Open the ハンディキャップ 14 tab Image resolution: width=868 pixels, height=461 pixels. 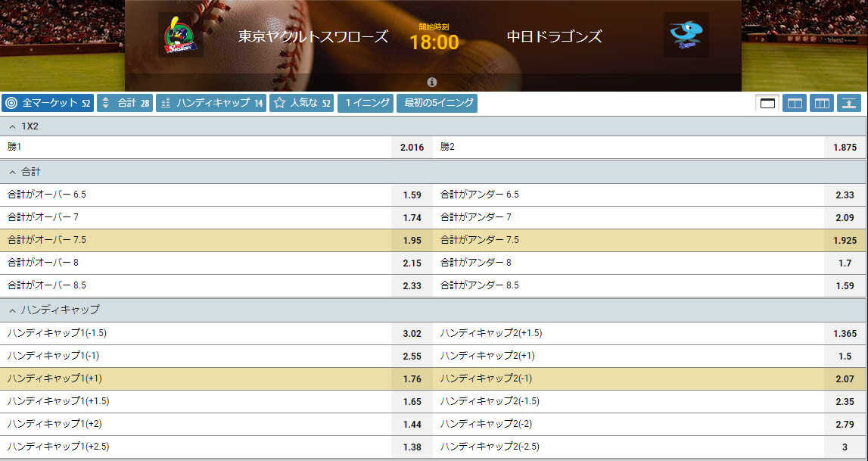point(211,103)
